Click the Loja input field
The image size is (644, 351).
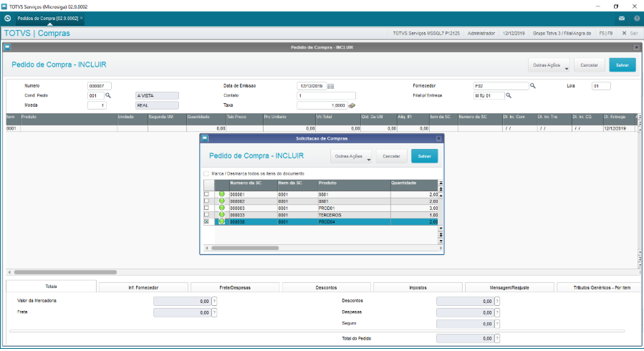pos(601,86)
